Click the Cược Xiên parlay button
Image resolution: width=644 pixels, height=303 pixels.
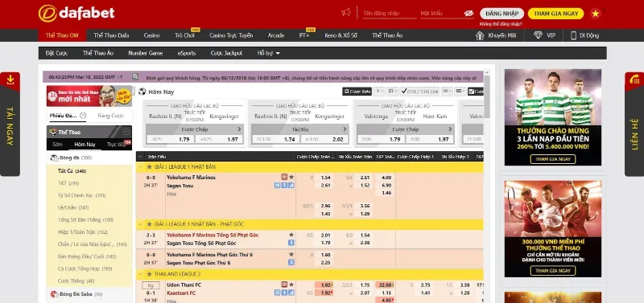click(x=357, y=92)
